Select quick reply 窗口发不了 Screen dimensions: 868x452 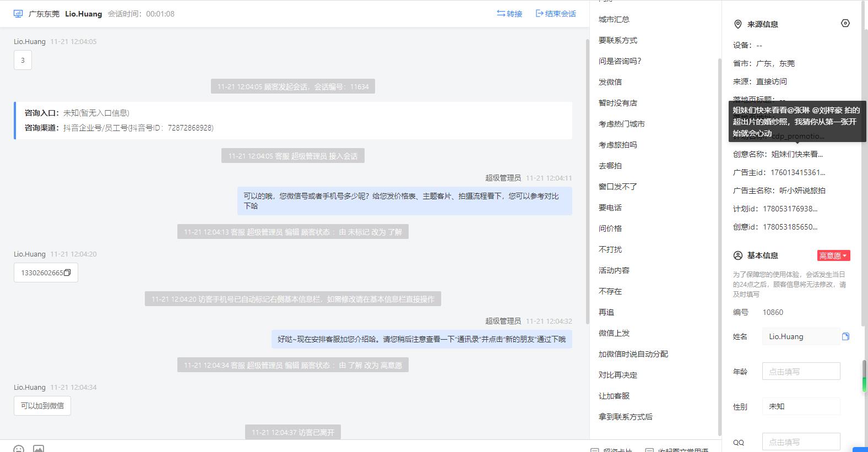tap(618, 187)
